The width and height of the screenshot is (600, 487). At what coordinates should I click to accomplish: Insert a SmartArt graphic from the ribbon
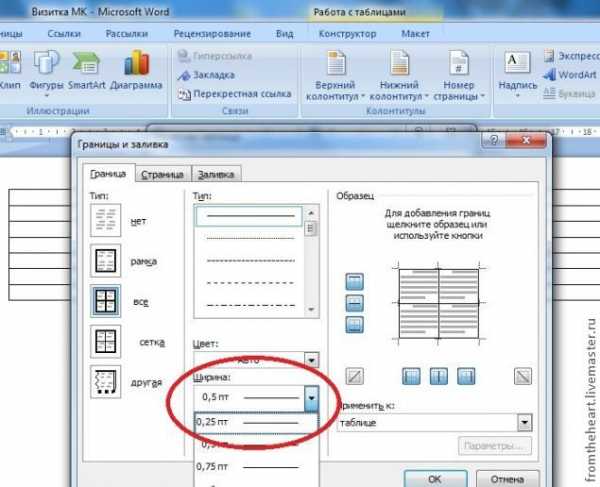click(x=89, y=73)
